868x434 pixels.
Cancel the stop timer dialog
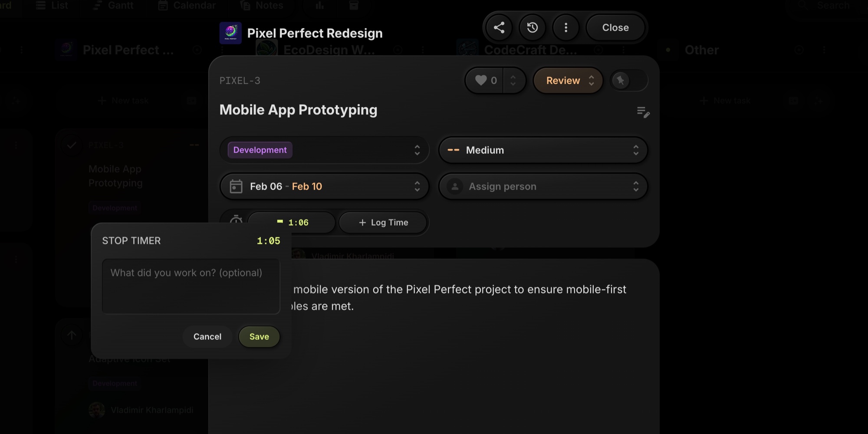click(207, 337)
